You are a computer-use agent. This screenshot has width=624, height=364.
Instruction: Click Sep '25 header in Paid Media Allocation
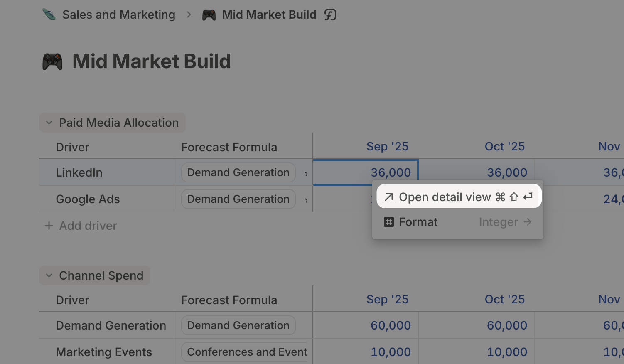[388, 146]
